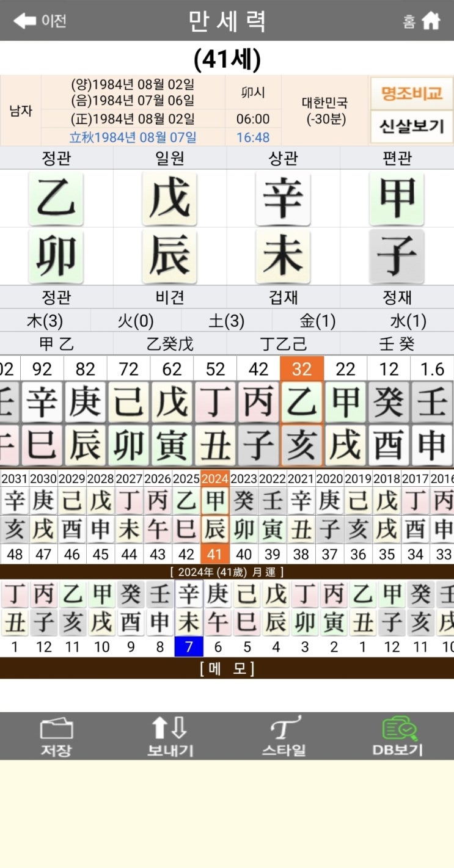Select month 8 in 月運
Image resolution: width=454 pixels, height=868 pixels.
tap(159, 647)
